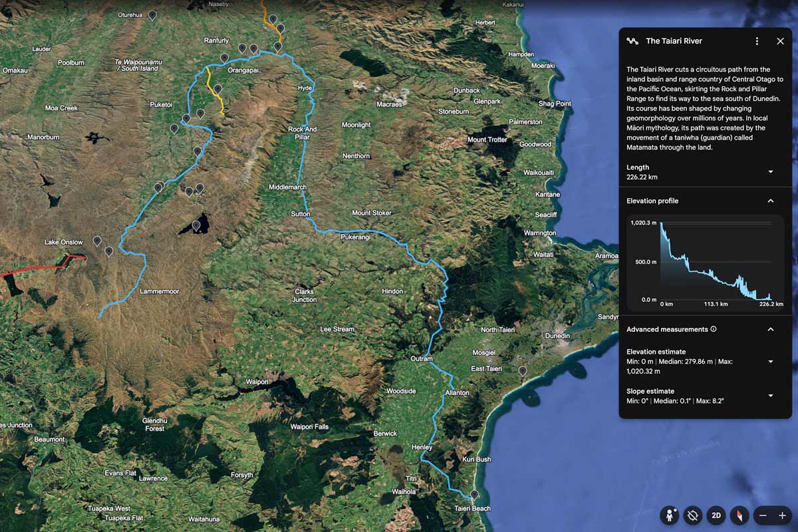Close The Taiari River info panel
This screenshot has height=532, width=798.
tap(780, 41)
